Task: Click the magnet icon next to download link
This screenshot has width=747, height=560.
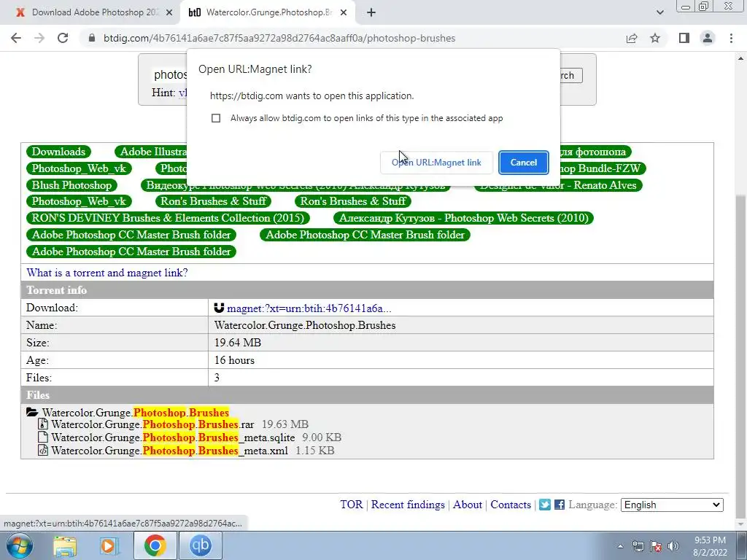Action: point(219,308)
